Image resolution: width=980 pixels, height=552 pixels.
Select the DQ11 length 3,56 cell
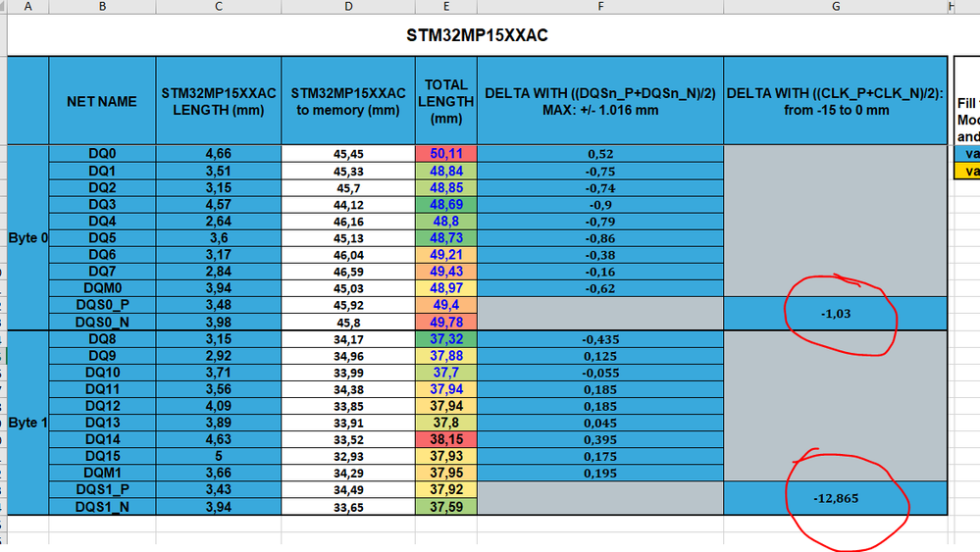(x=218, y=389)
